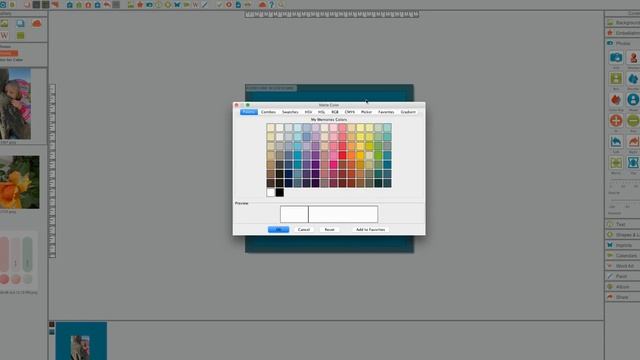Click the blue water-drop icon
The height and width of the screenshot is (360, 640).
pyautogui.click(x=633, y=78)
